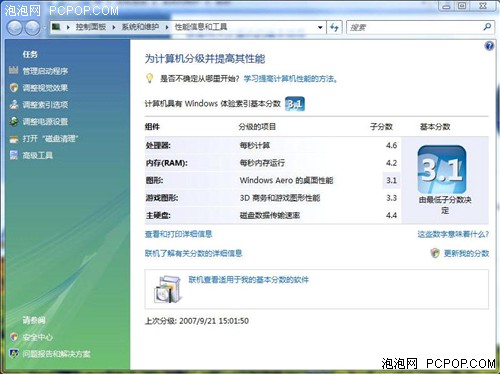Click 'Windows Aero 的桌面性能' description
The width and height of the screenshot is (500, 374).
[286, 181]
